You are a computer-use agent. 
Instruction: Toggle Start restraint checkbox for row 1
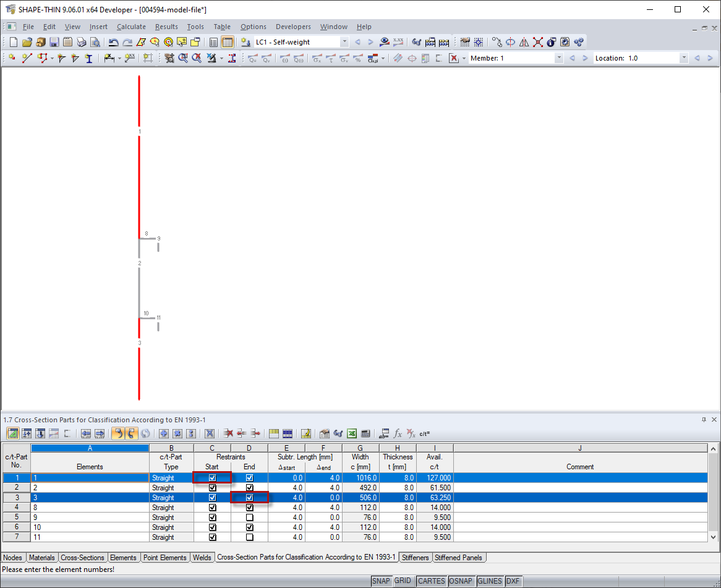(213, 478)
